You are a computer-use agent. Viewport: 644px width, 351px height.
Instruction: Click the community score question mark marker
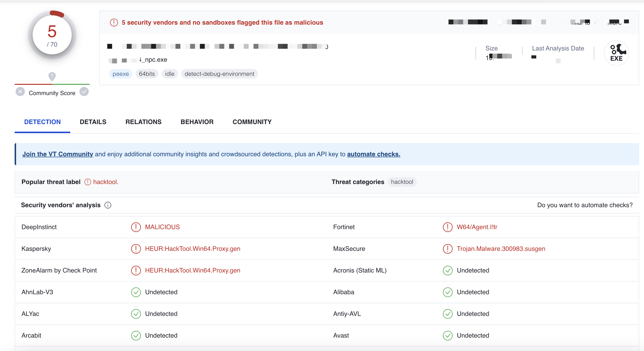pyautogui.click(x=52, y=76)
